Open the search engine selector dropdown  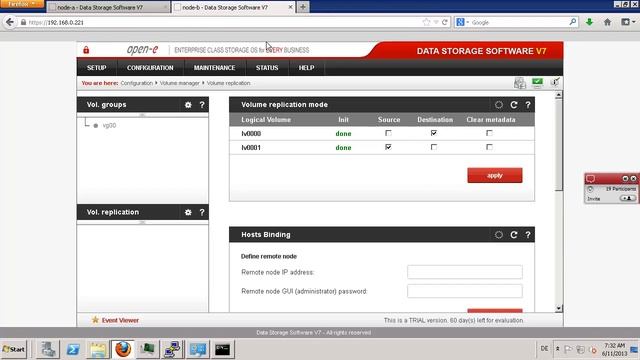[x=463, y=22]
